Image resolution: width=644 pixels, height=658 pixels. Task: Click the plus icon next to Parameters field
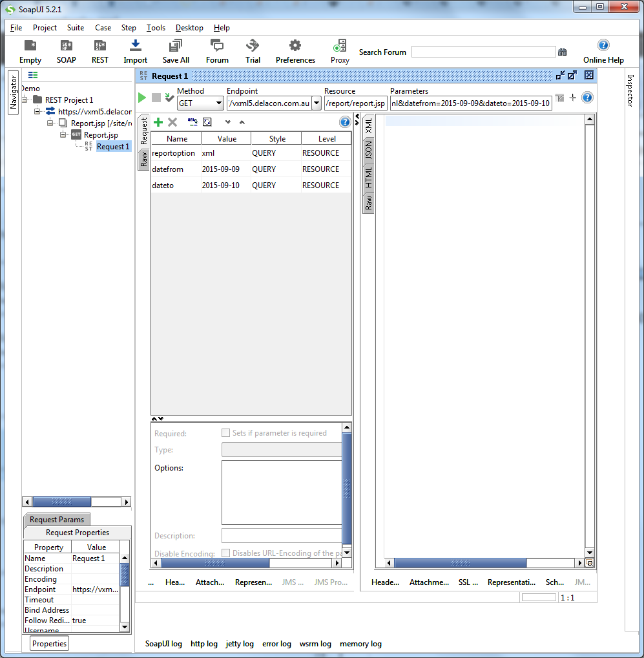point(573,98)
